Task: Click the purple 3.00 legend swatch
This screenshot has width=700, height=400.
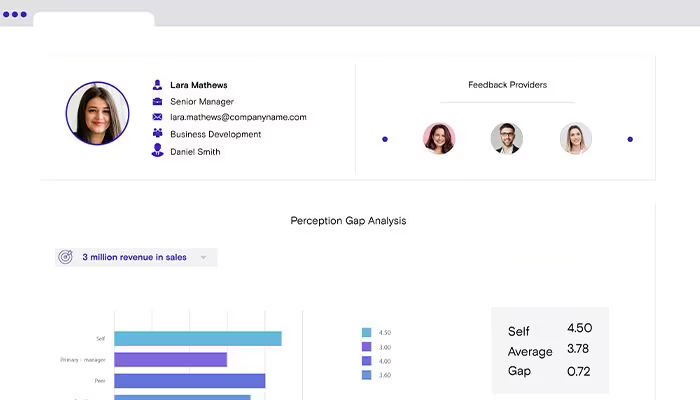Action: coord(367,346)
